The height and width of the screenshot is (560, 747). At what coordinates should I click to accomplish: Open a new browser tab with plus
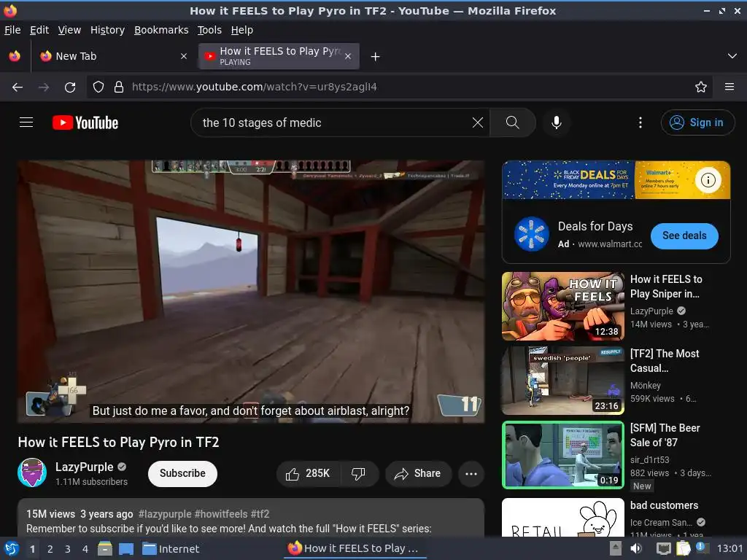[x=376, y=57]
